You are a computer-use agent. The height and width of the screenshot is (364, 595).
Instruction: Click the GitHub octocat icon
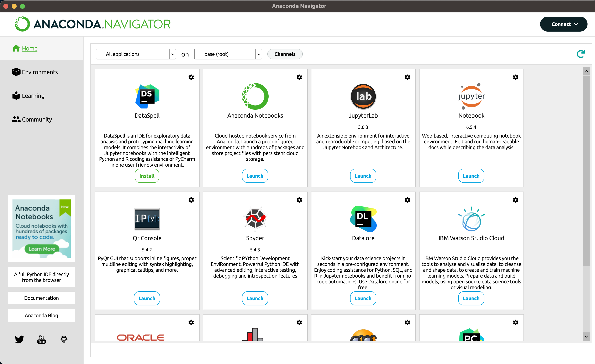(64, 339)
